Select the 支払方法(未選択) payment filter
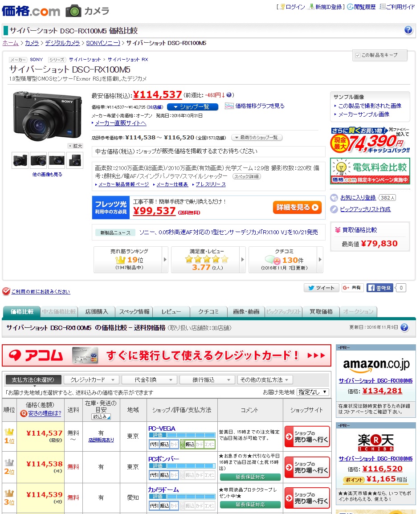Viewport: 420px width, 514px height. coord(33,380)
